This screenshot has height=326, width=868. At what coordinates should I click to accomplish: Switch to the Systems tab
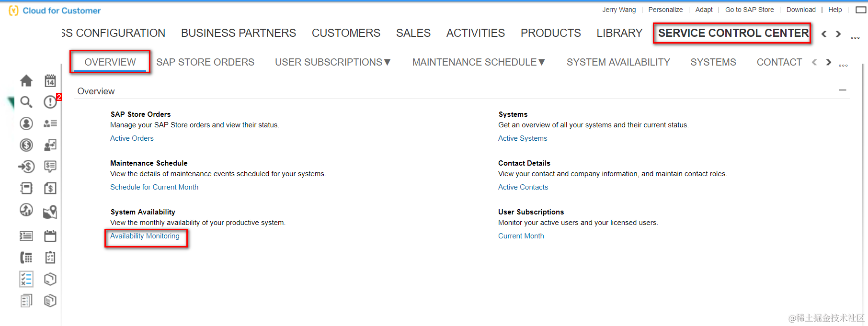(x=713, y=62)
